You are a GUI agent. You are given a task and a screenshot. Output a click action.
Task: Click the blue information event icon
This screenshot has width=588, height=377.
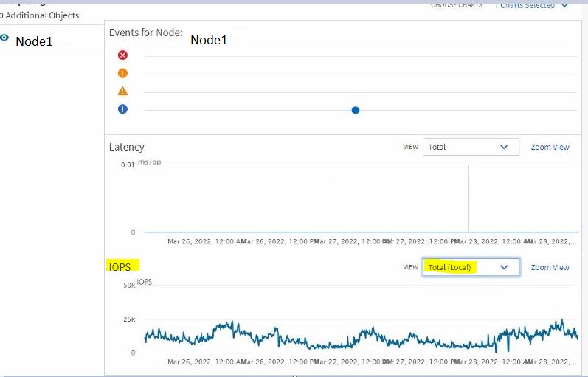pyautogui.click(x=122, y=109)
